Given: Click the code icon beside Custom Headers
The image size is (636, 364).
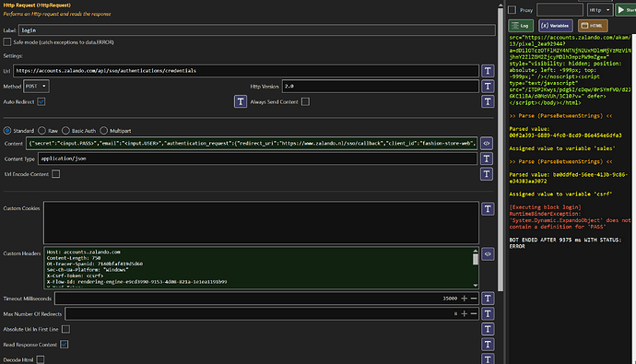Looking at the screenshot, I should [488, 254].
